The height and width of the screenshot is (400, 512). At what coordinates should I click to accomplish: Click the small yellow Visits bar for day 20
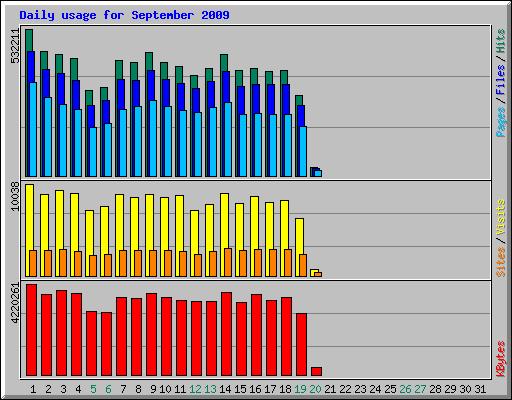click(x=313, y=271)
